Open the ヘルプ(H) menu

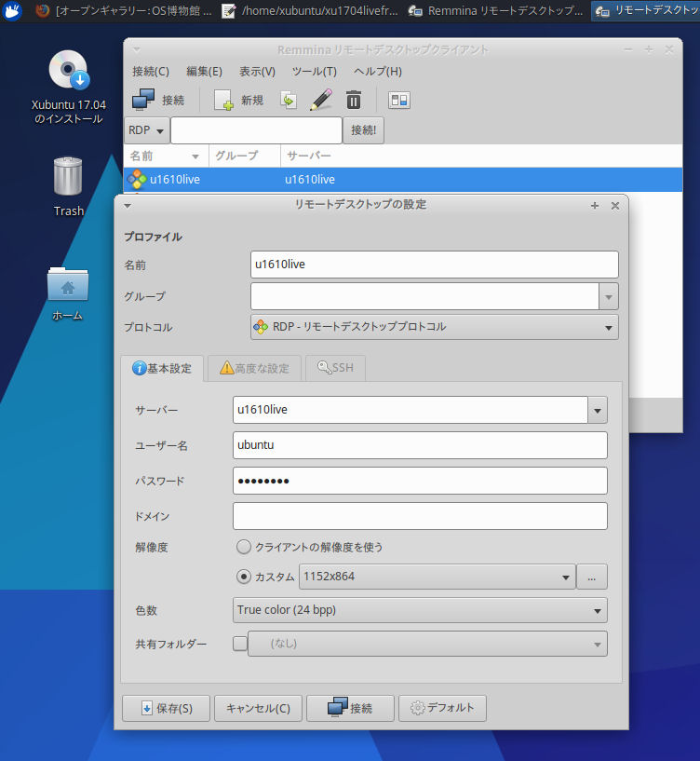coord(377,72)
